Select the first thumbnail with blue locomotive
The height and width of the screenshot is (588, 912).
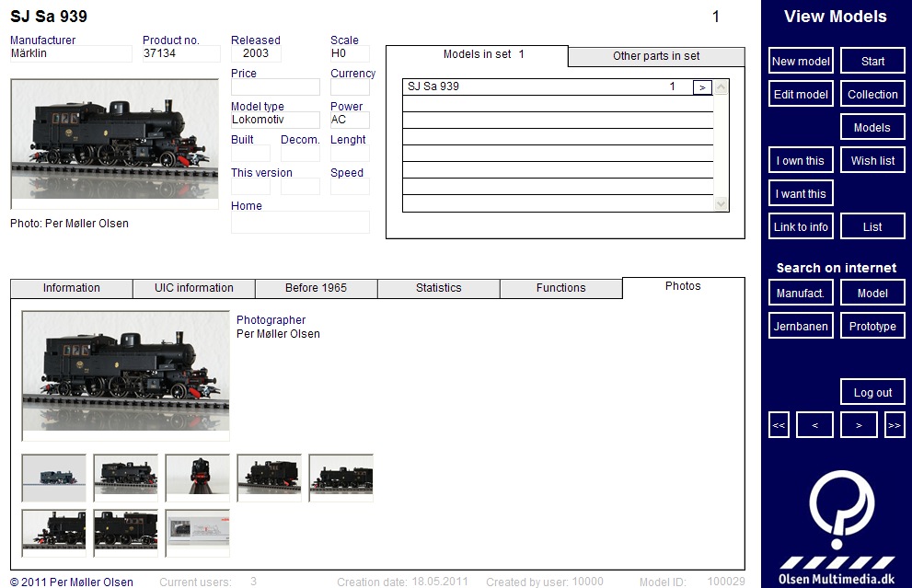point(54,478)
